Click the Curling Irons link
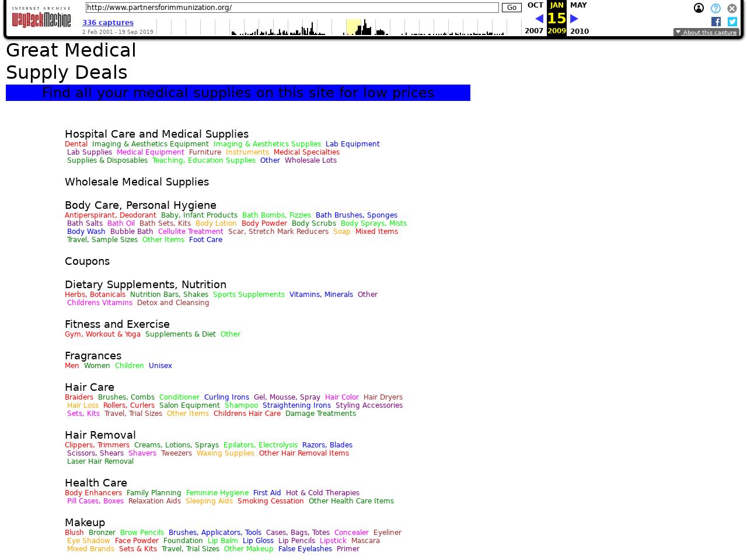This screenshot has width=747, height=560. (x=226, y=397)
